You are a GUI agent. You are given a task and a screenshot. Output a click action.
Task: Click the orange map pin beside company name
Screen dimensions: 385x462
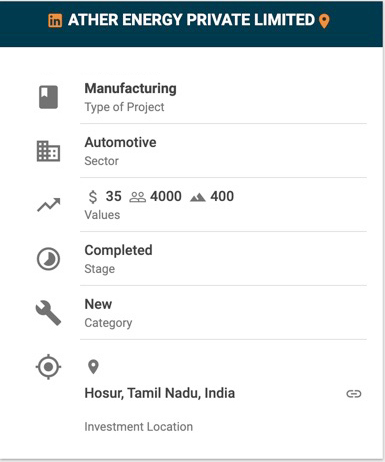coord(324,21)
